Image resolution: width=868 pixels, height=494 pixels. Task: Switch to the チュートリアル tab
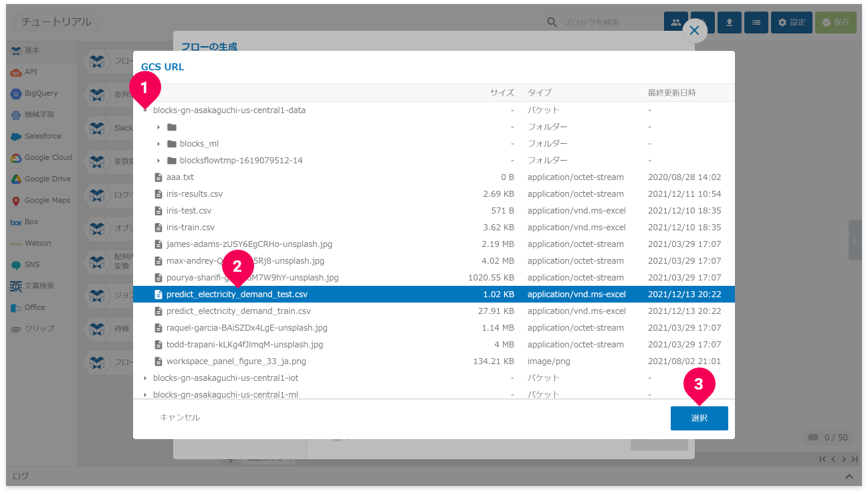click(x=56, y=22)
